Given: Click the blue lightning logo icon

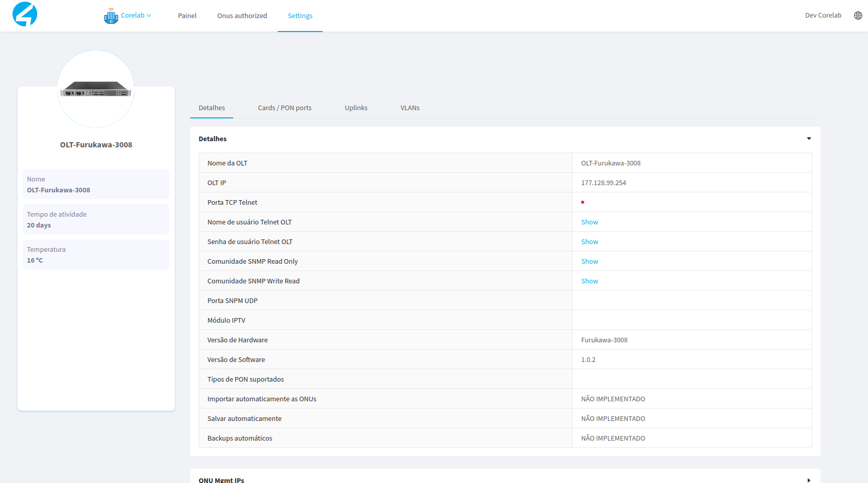Looking at the screenshot, I should (x=25, y=14).
